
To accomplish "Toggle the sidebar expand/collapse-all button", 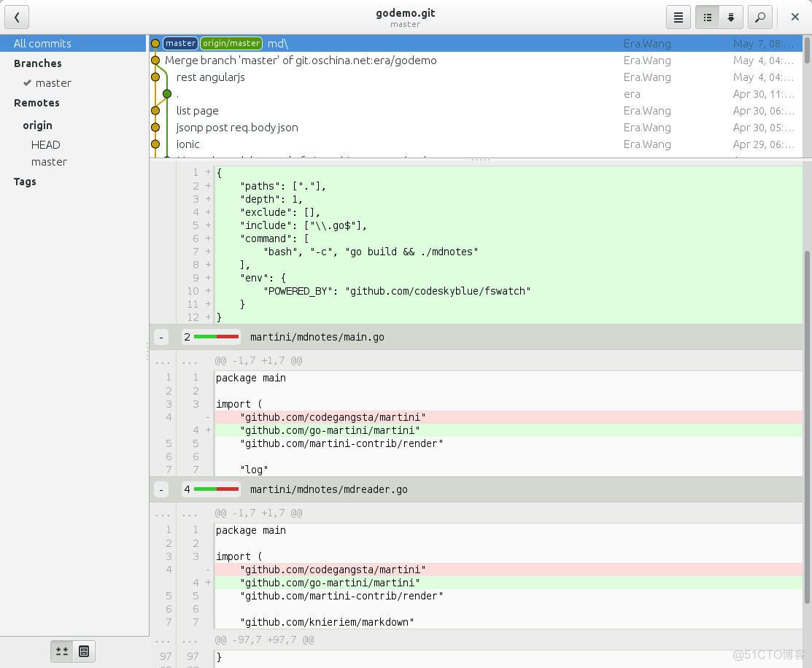I will click(x=61, y=651).
